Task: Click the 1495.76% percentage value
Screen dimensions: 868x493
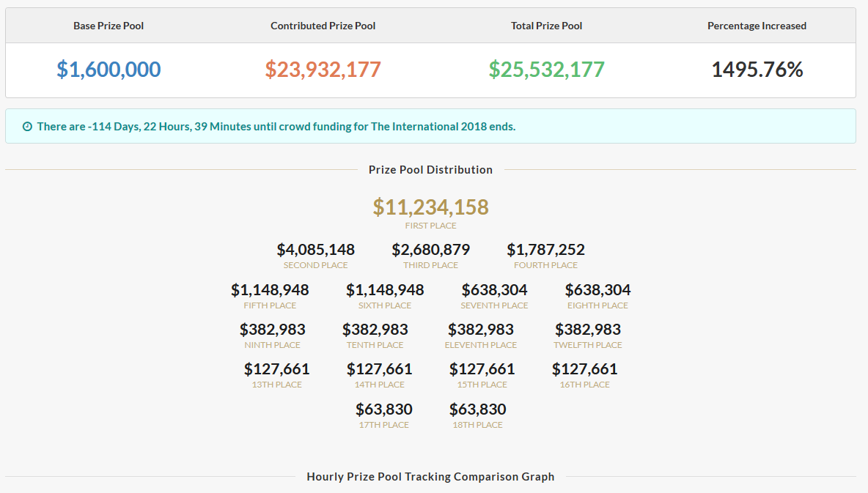Action: [757, 69]
